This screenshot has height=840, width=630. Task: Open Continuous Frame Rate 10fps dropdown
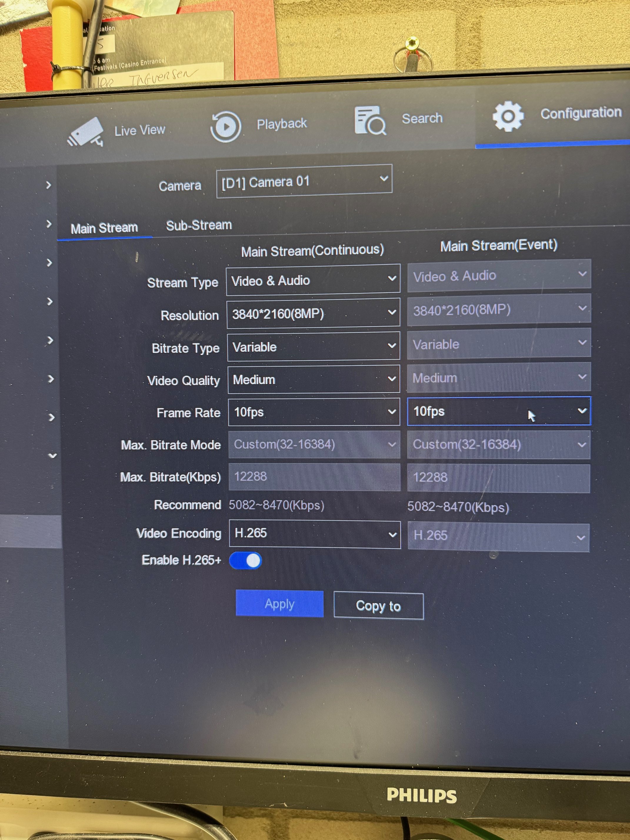[x=314, y=412]
